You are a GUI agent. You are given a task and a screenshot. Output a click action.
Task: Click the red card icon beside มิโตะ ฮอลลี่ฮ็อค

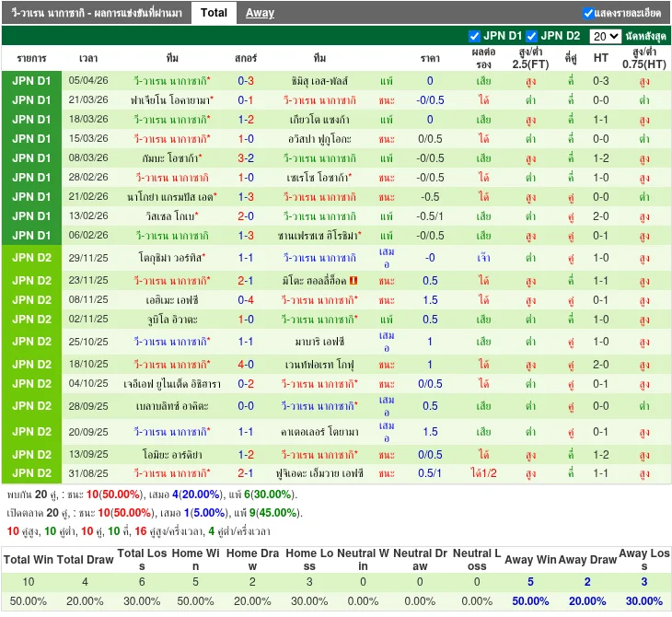point(353,280)
